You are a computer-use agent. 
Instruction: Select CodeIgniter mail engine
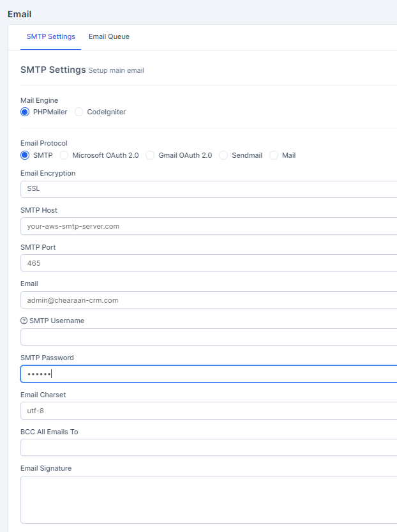[x=79, y=112]
